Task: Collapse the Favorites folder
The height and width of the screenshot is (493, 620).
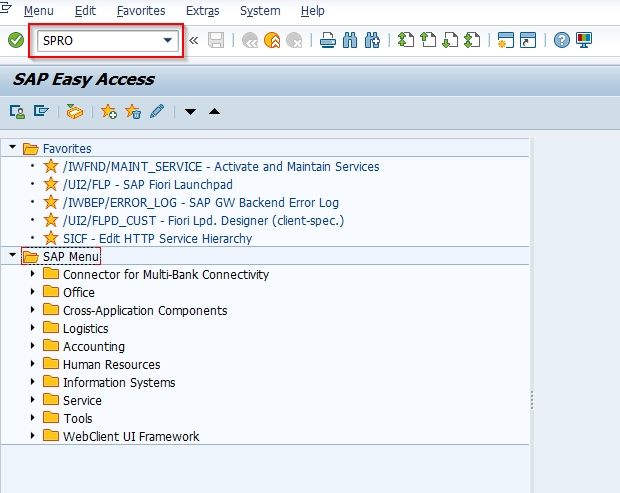Action: point(13,147)
